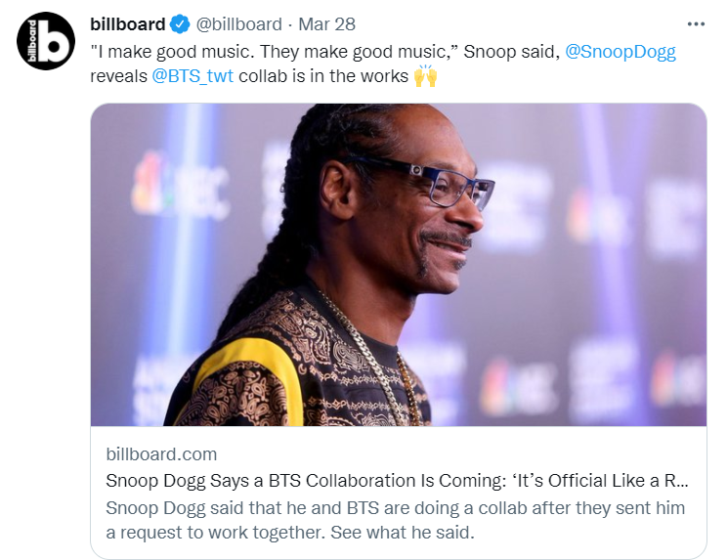Click the blurred NBC peacock logo at left of photo

click(149, 184)
